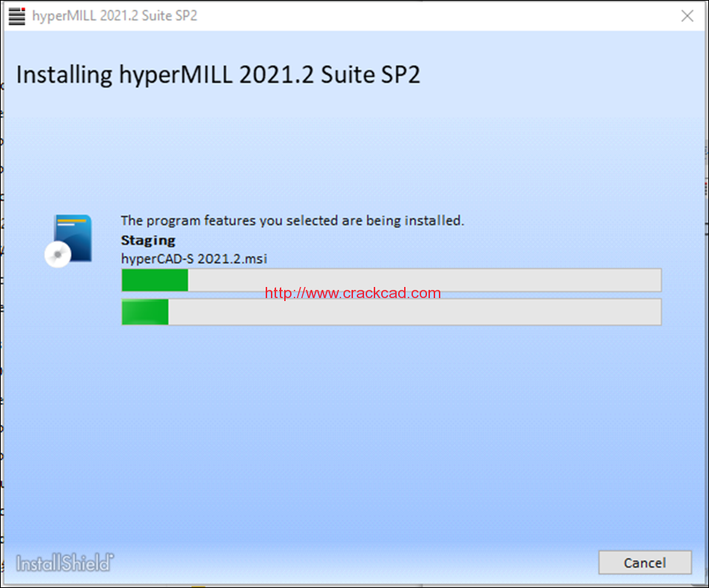The width and height of the screenshot is (709, 588).
Task: Click the word Installing in the large heading
Action: [x=64, y=75]
